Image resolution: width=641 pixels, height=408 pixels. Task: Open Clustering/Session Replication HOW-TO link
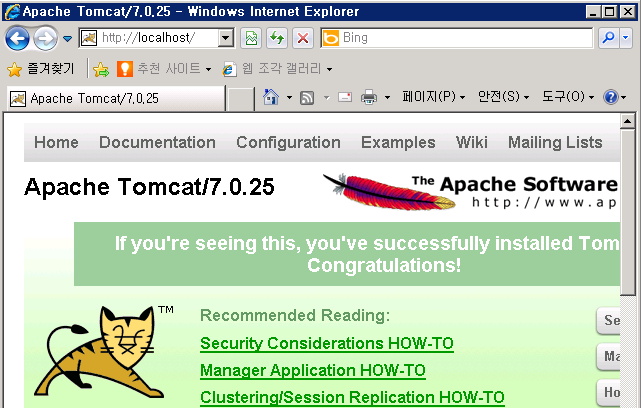point(352,397)
